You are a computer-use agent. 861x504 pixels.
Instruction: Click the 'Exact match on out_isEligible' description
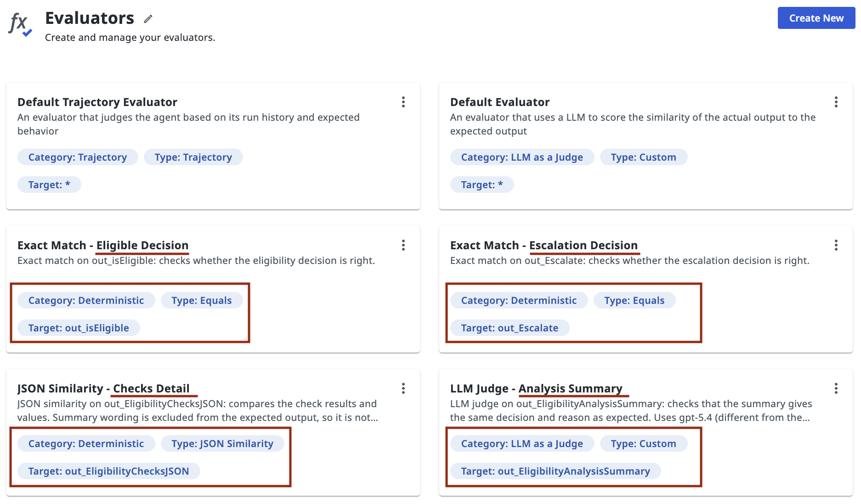point(196,261)
